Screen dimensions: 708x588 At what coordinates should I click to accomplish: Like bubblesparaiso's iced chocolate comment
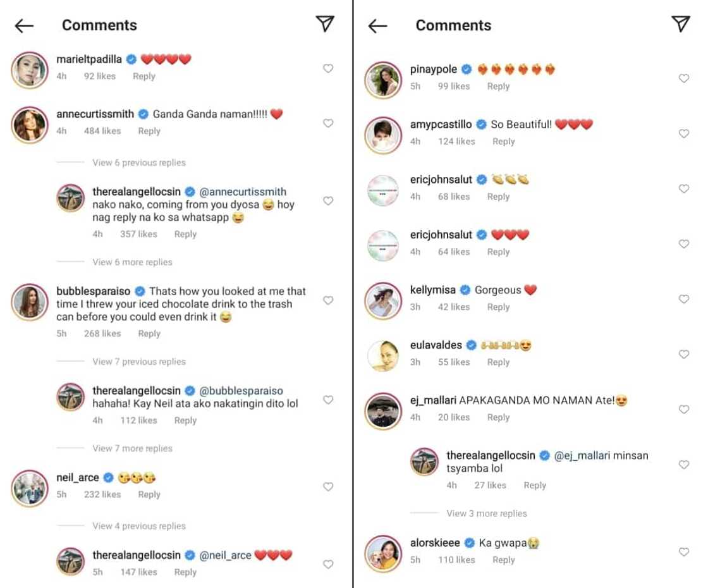(328, 300)
